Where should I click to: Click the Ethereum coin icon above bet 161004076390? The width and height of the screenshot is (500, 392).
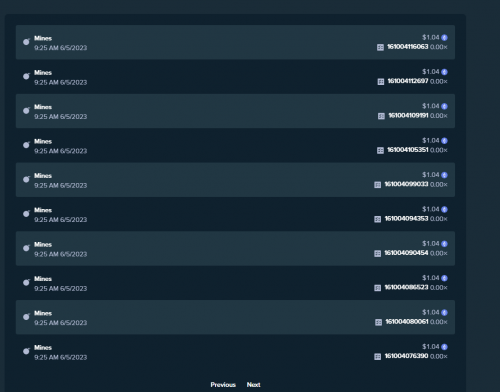point(444,347)
